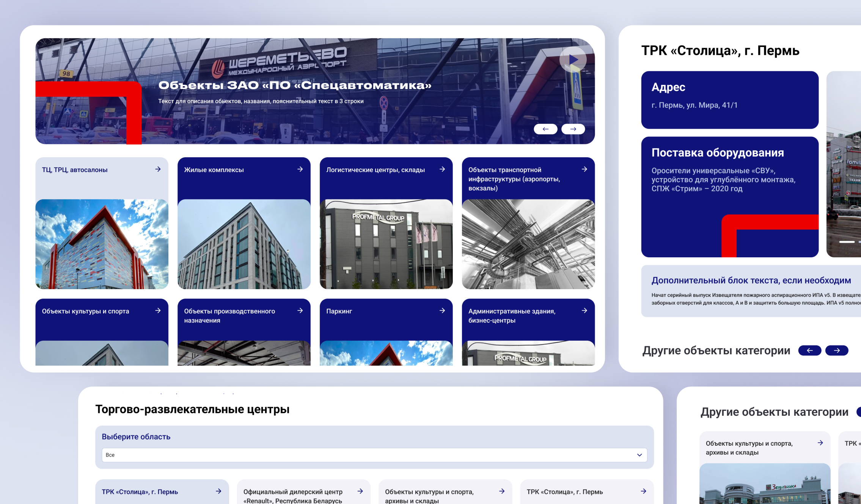Click the arrow on the «Паркинг» card
Image resolution: width=861 pixels, height=504 pixels.
coord(442,311)
